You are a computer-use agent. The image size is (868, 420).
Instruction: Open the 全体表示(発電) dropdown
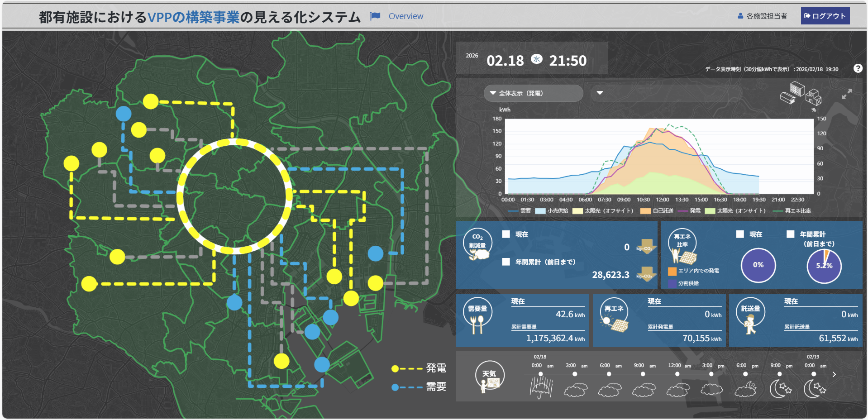[533, 93]
